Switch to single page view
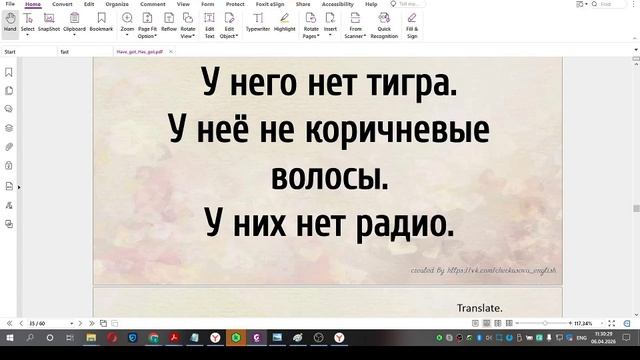Image resolution: width=640 pixels, height=360 pixels. (x=475, y=323)
